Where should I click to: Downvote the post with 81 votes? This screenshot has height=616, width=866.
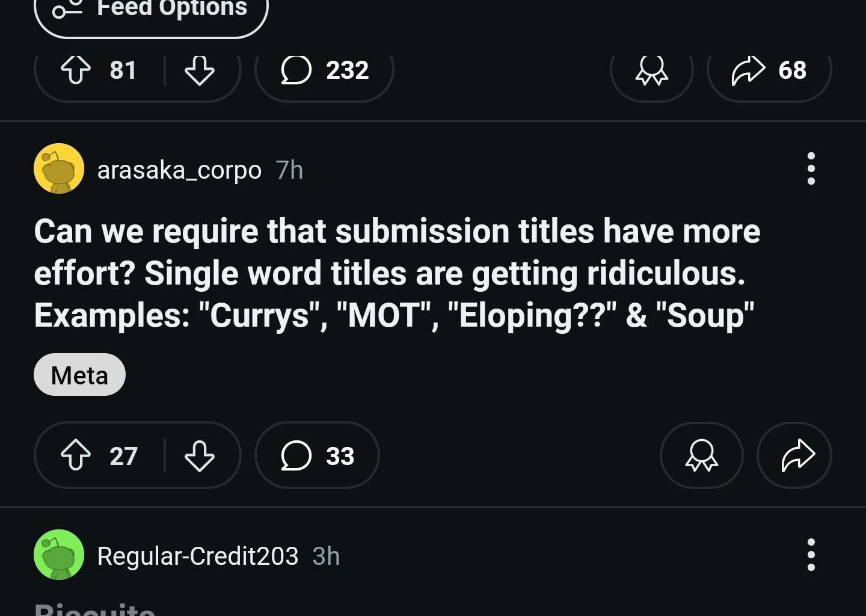point(199,70)
